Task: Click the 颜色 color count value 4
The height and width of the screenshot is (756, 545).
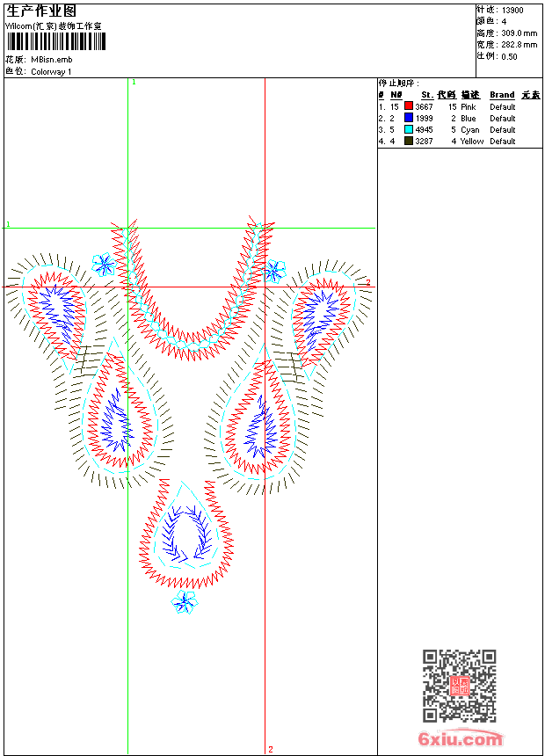Action: (504, 22)
